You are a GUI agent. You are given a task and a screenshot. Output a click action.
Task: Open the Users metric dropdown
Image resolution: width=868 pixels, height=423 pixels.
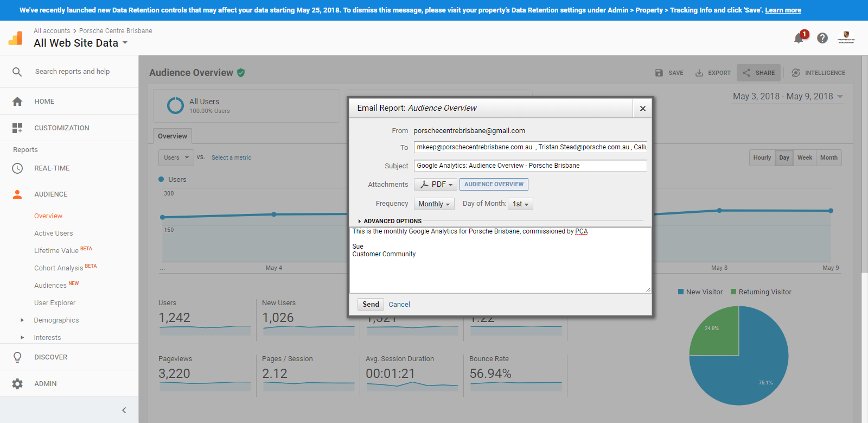(176, 158)
